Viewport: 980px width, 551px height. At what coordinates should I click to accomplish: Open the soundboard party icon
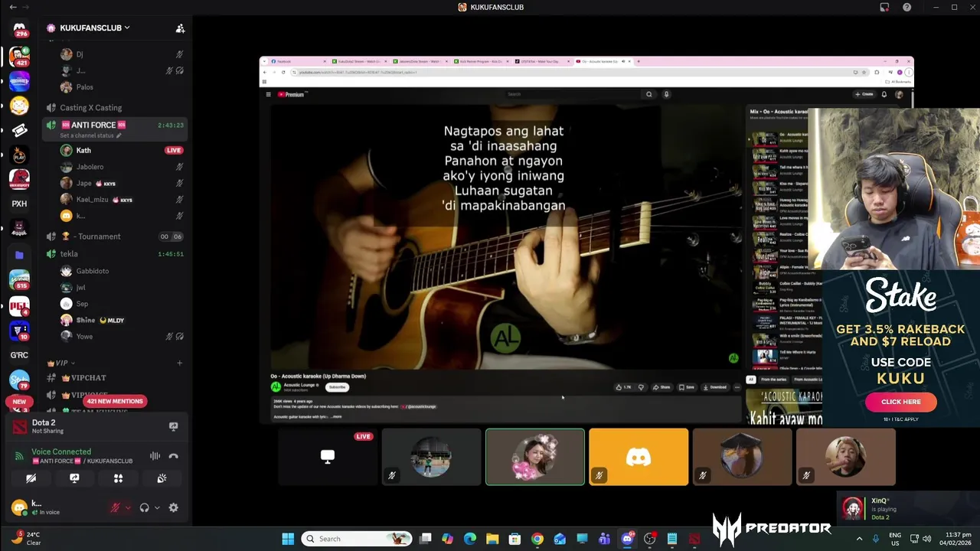click(162, 478)
